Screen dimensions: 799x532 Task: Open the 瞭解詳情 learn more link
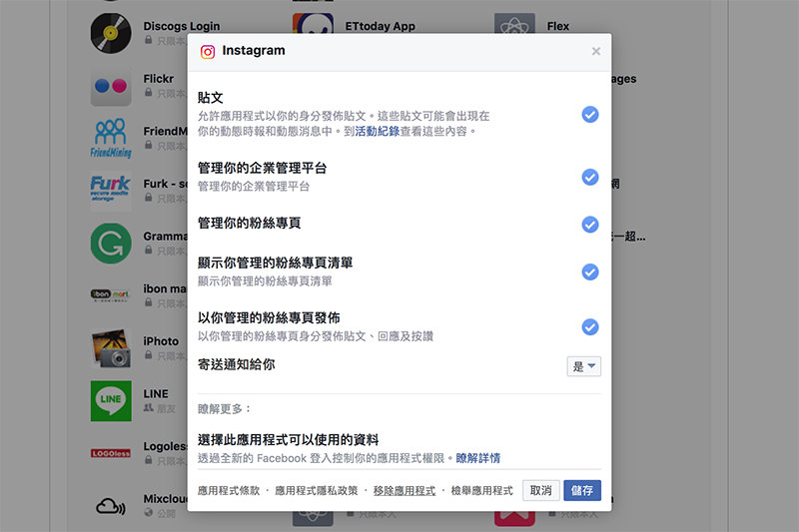(478, 458)
